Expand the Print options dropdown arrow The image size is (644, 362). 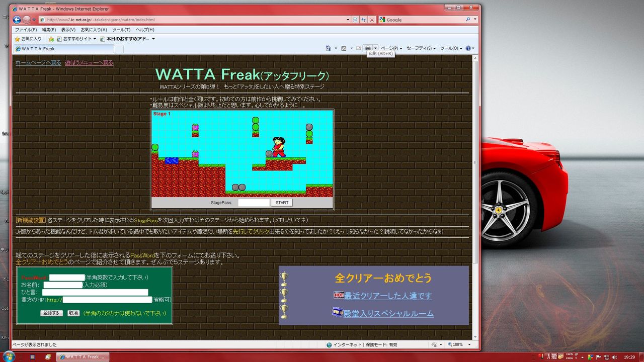click(x=375, y=48)
